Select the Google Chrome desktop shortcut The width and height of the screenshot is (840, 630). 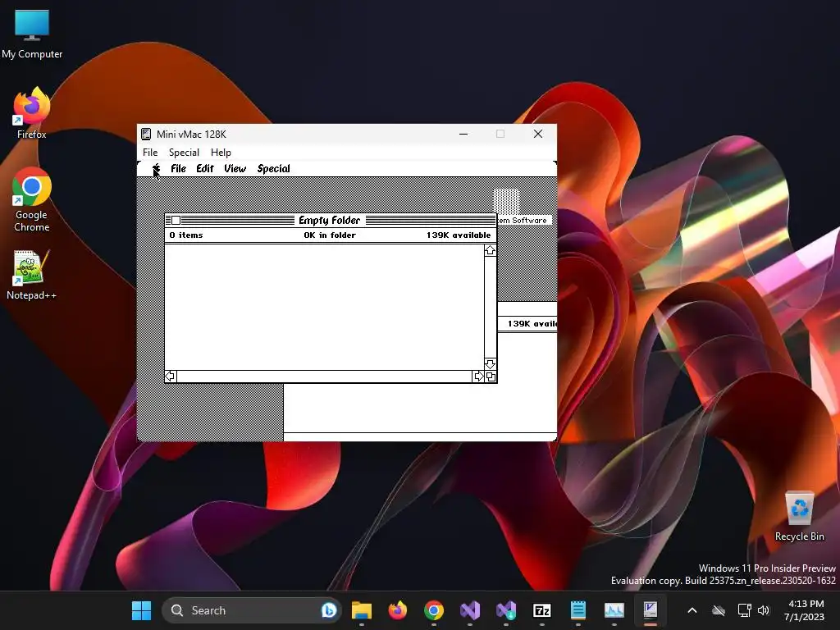tap(32, 199)
